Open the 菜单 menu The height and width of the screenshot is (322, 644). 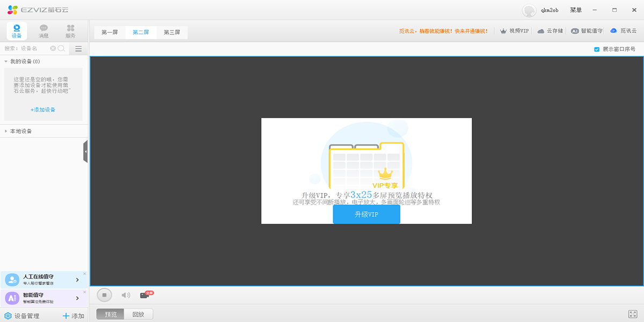[x=575, y=10]
